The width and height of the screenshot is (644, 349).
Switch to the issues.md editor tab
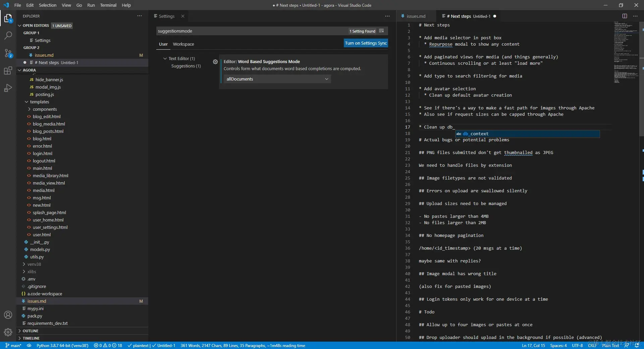click(x=416, y=16)
